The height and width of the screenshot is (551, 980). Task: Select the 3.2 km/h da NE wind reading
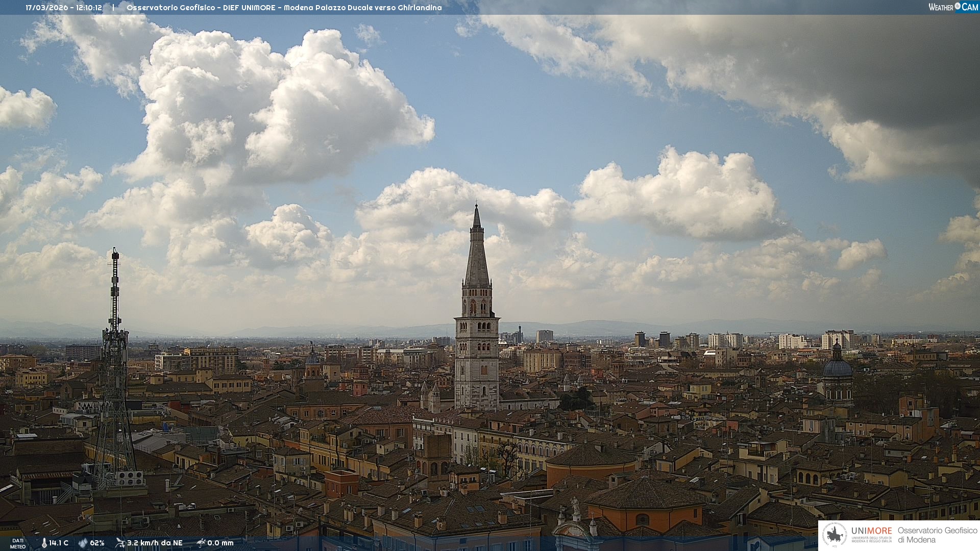point(155,543)
